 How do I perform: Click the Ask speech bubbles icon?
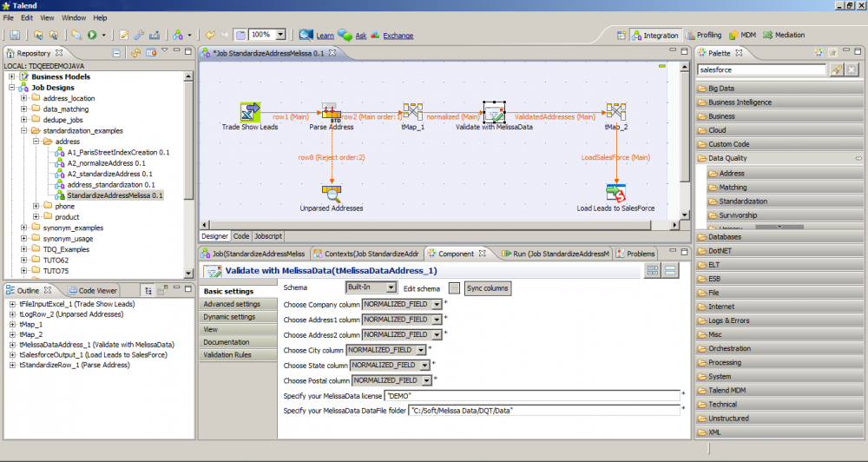point(345,35)
